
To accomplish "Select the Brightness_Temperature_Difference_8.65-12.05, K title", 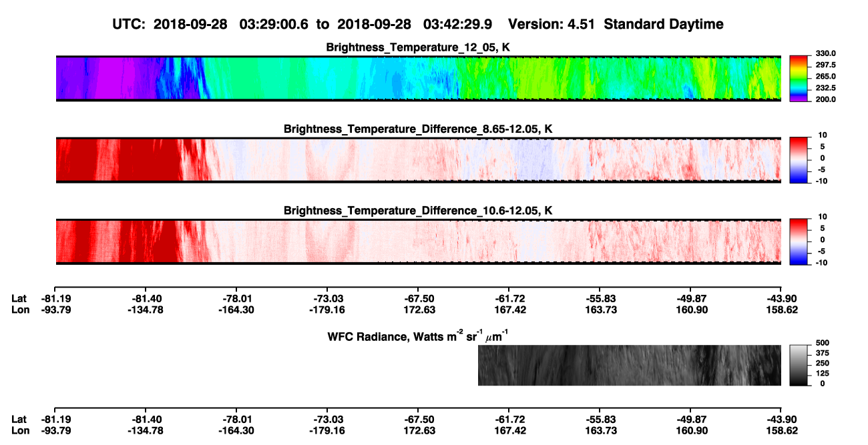I will [x=418, y=129].
